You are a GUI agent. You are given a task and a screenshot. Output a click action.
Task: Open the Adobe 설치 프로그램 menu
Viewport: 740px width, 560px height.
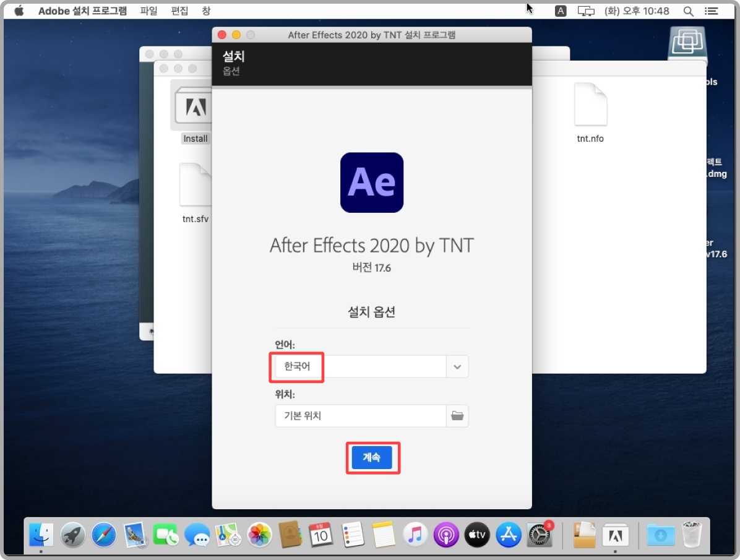click(82, 11)
